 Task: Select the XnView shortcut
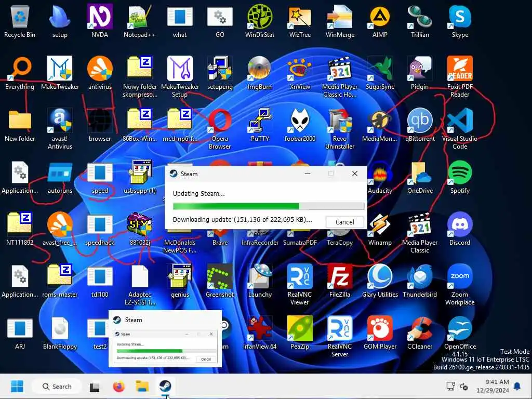coord(300,73)
